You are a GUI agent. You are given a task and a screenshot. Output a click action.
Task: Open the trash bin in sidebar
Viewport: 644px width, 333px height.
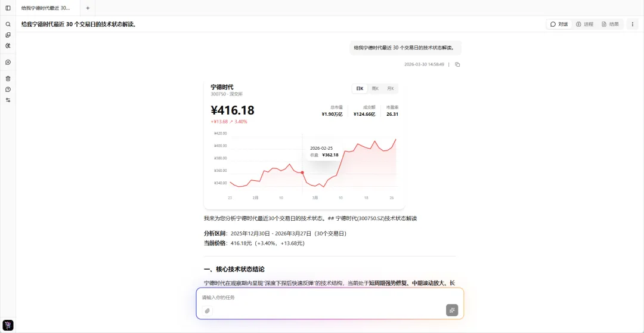[x=8, y=79]
